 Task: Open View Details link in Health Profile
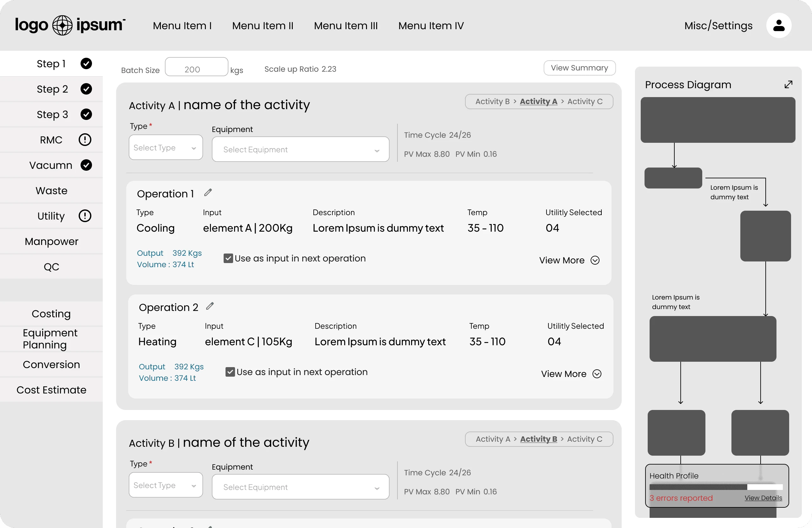[x=763, y=498]
